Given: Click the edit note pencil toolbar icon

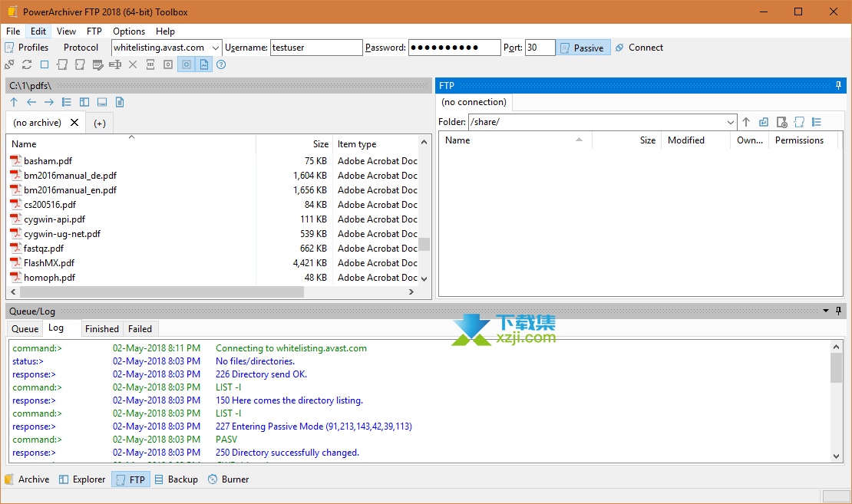Looking at the screenshot, I should click(97, 64).
